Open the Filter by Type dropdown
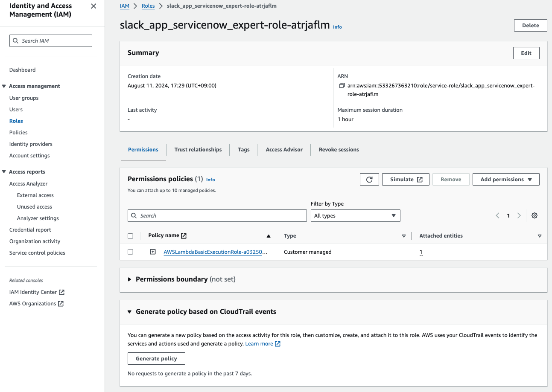Screen dimensions: 552x392 click(355, 216)
